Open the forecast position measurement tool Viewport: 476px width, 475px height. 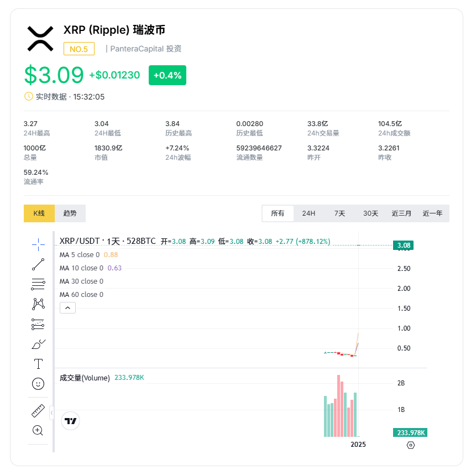(38, 324)
